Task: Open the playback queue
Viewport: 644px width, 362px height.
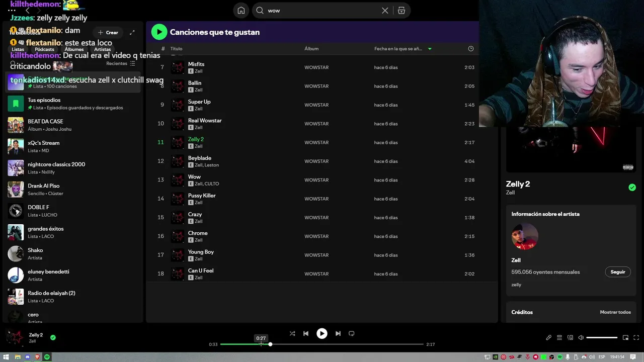Action: pyautogui.click(x=559, y=338)
